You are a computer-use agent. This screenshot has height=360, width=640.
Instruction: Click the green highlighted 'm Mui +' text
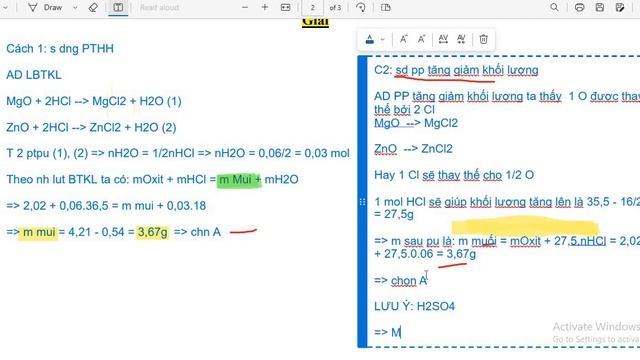point(239,180)
